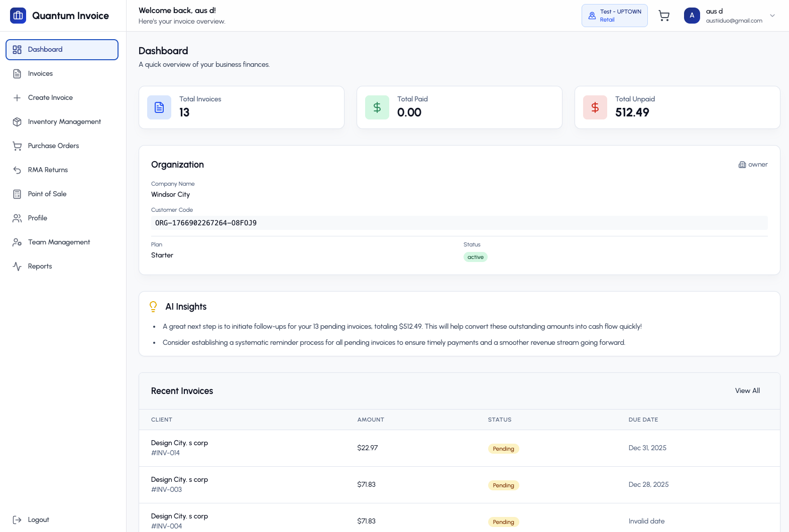Open the shopping cart icon in header
Screen dimensions: 789x532
664,16
